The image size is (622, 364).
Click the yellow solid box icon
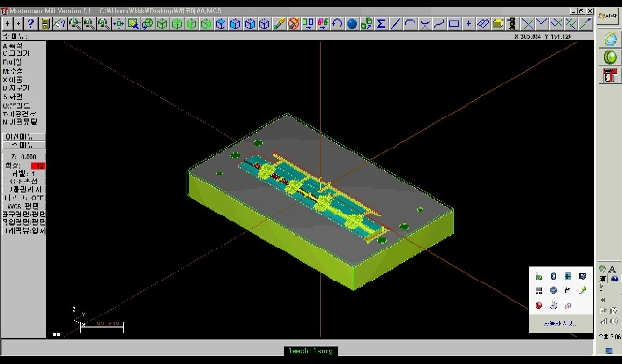[x=498, y=23]
